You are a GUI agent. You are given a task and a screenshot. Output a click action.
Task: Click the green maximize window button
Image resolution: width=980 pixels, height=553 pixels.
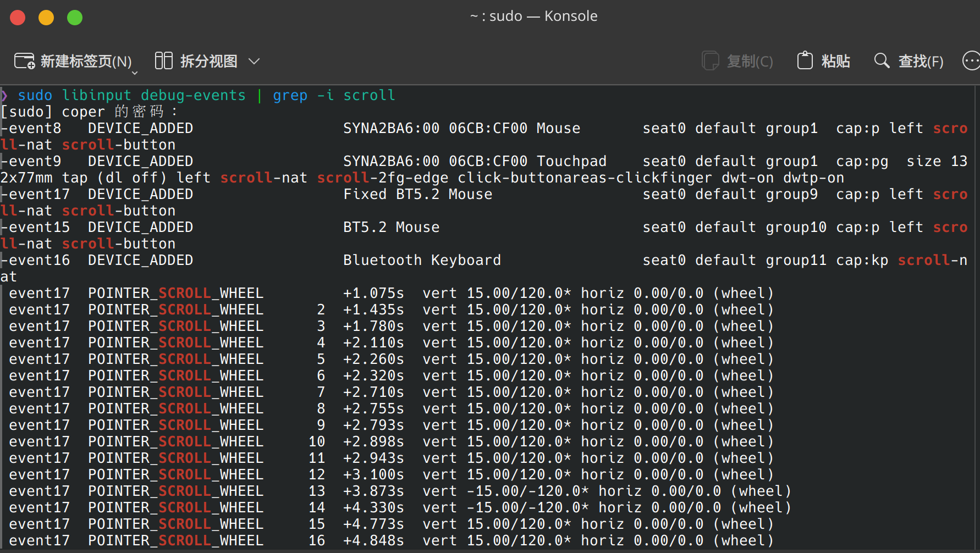tap(75, 18)
